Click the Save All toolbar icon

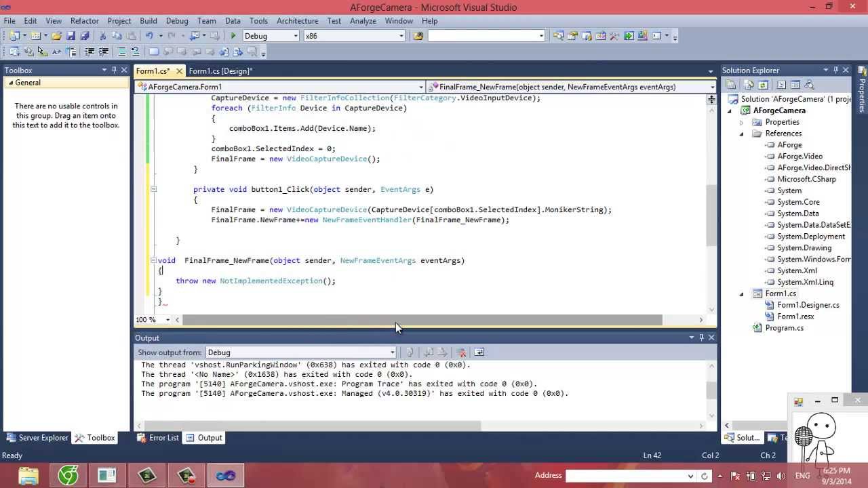click(85, 36)
